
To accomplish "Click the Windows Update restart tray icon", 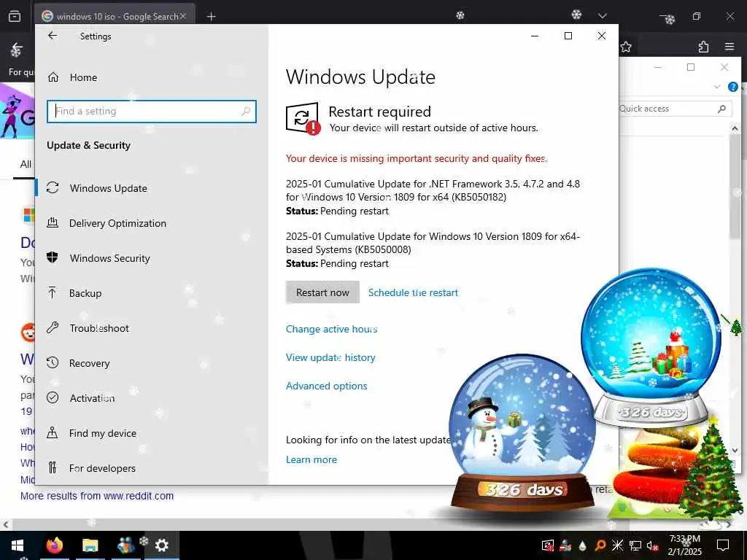I will click(x=548, y=545).
